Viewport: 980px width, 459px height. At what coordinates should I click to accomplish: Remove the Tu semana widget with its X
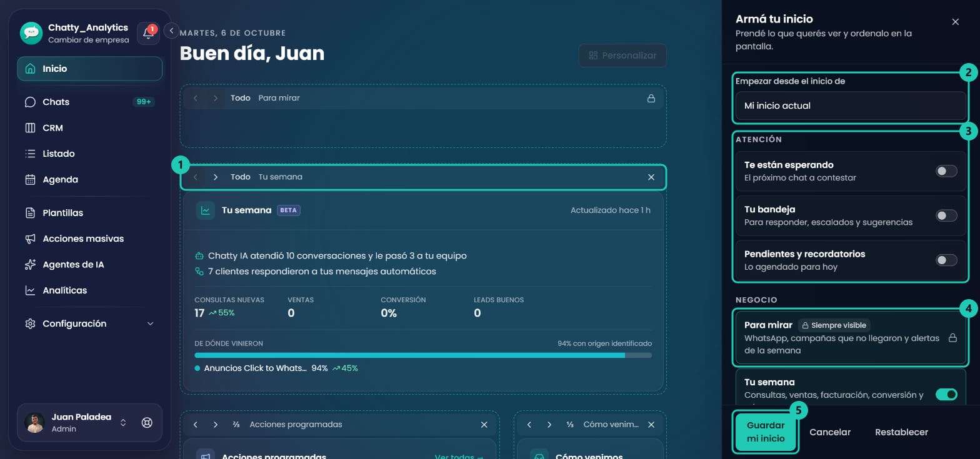(651, 177)
